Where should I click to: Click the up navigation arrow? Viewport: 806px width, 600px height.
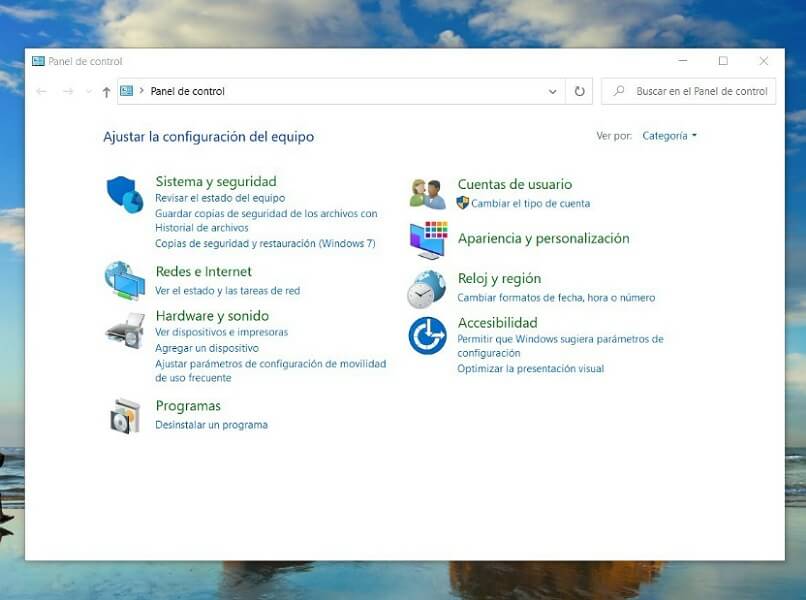click(105, 91)
